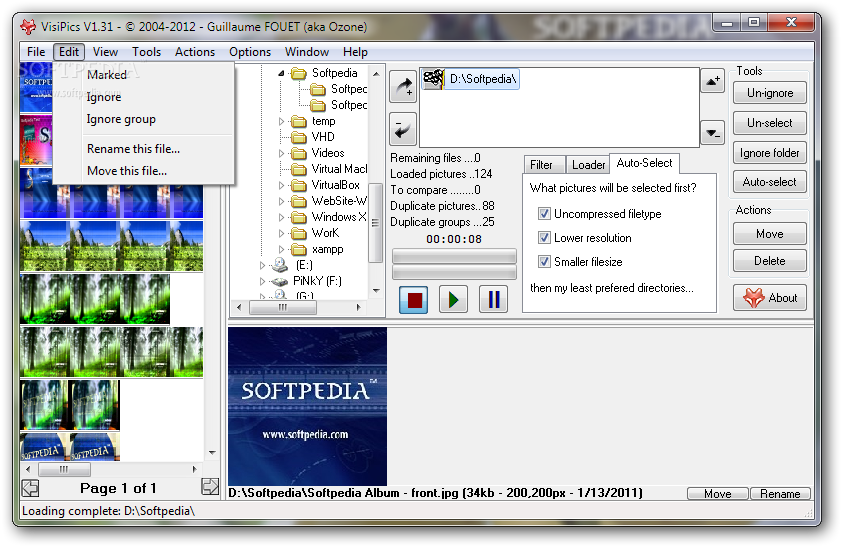Screen dimensions: 842x547
Task: Click the Un-select button
Action: click(x=770, y=123)
